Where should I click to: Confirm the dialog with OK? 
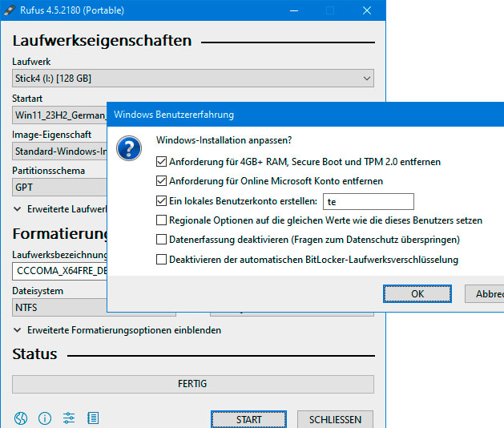[x=417, y=293]
